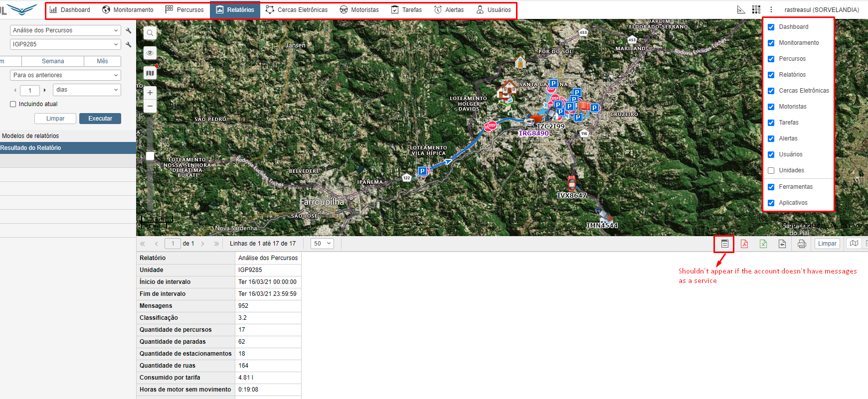Enable the Unidades checkbox

click(771, 170)
